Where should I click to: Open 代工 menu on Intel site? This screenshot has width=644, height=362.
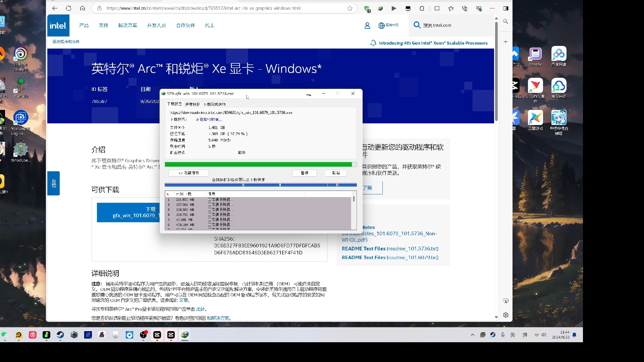point(210,25)
